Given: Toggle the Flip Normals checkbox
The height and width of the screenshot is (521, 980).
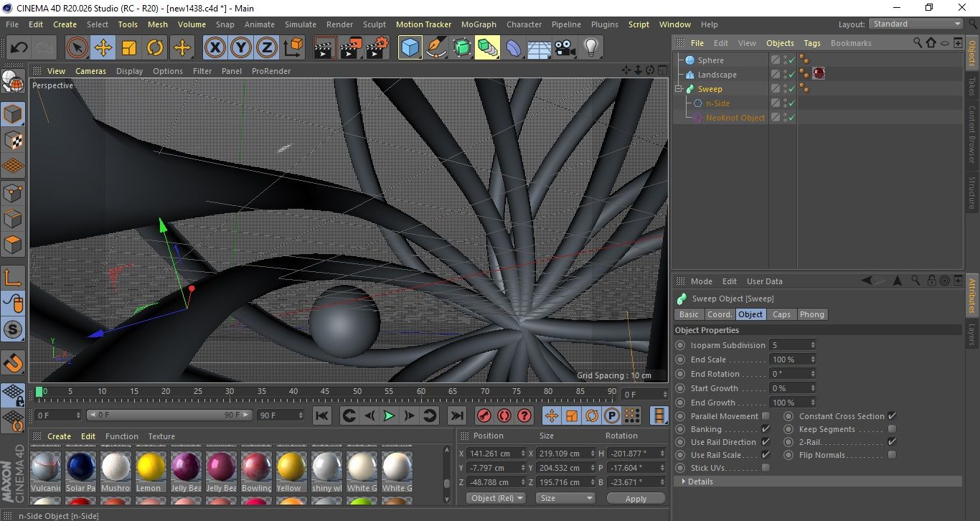Looking at the screenshot, I should coord(892,455).
